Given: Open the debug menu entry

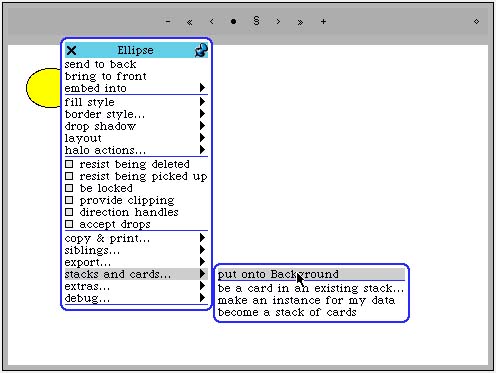Looking at the screenshot, I should click(136, 298).
